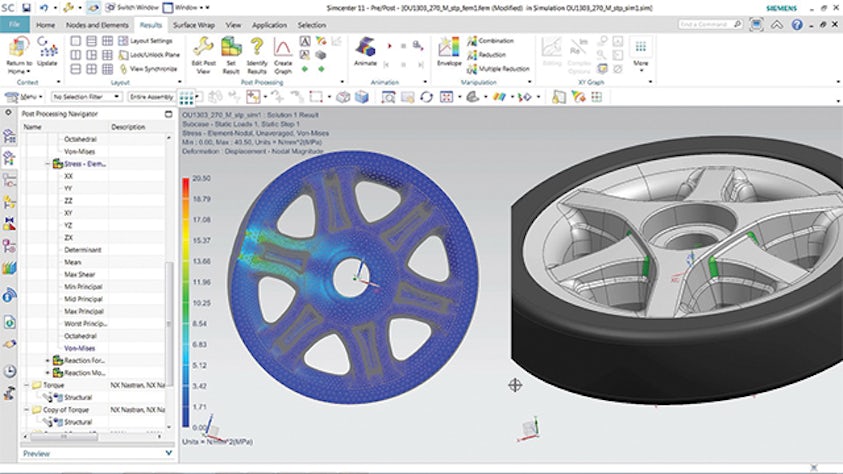This screenshot has height=474, width=843.
Task: Toggle the Post Processing Navigator maximize box
Action: 168,114
